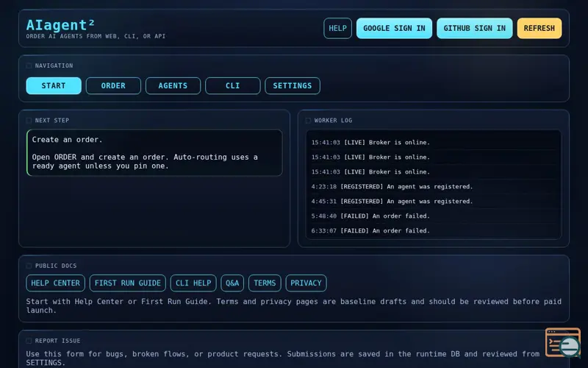
Task: Click the small square beside PUBLIC DOCS heading
Action: [x=29, y=266]
